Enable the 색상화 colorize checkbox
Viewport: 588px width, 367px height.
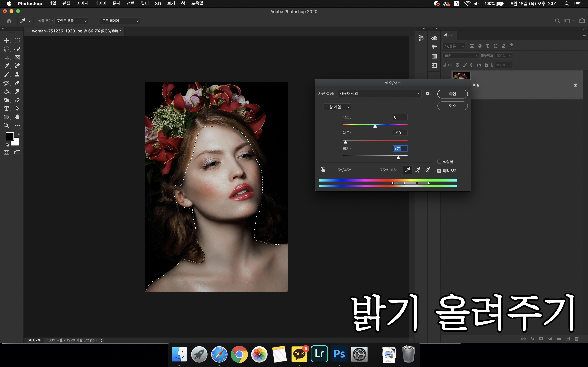pyautogui.click(x=439, y=162)
